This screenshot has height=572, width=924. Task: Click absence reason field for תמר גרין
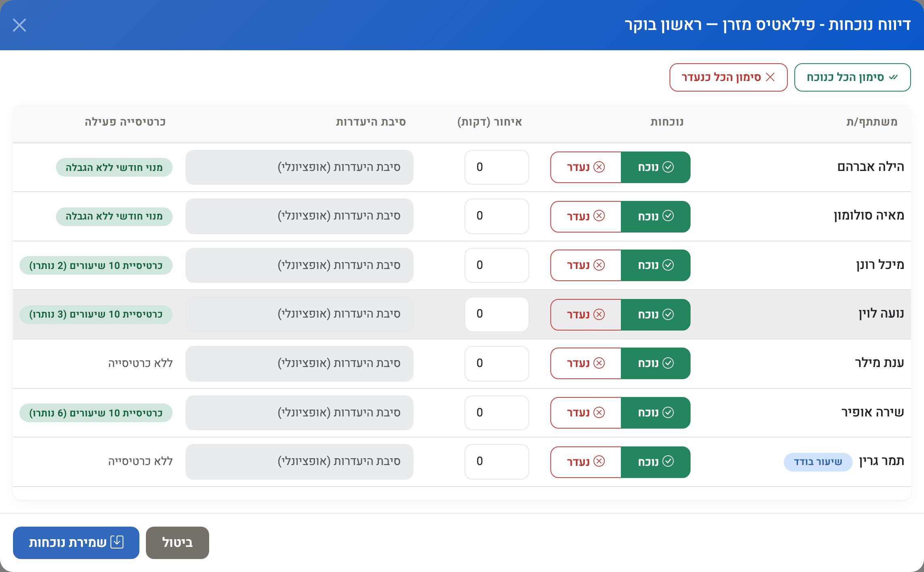(299, 462)
